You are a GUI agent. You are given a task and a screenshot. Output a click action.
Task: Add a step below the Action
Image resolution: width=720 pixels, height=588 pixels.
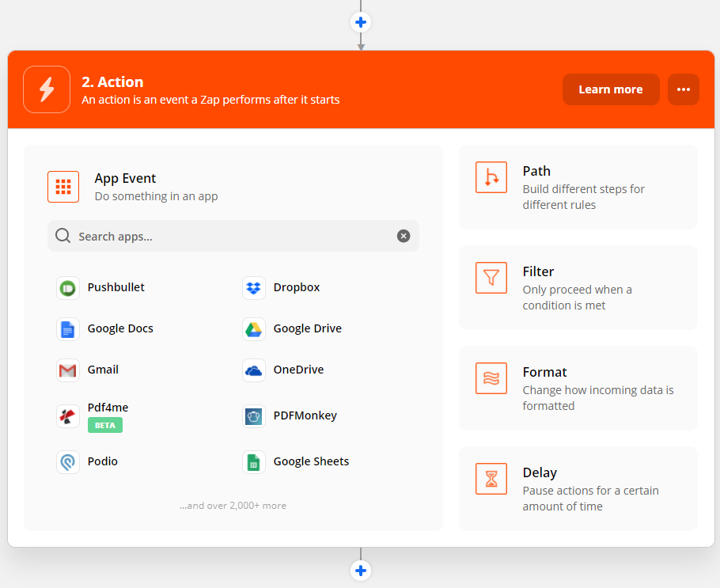pyautogui.click(x=361, y=571)
